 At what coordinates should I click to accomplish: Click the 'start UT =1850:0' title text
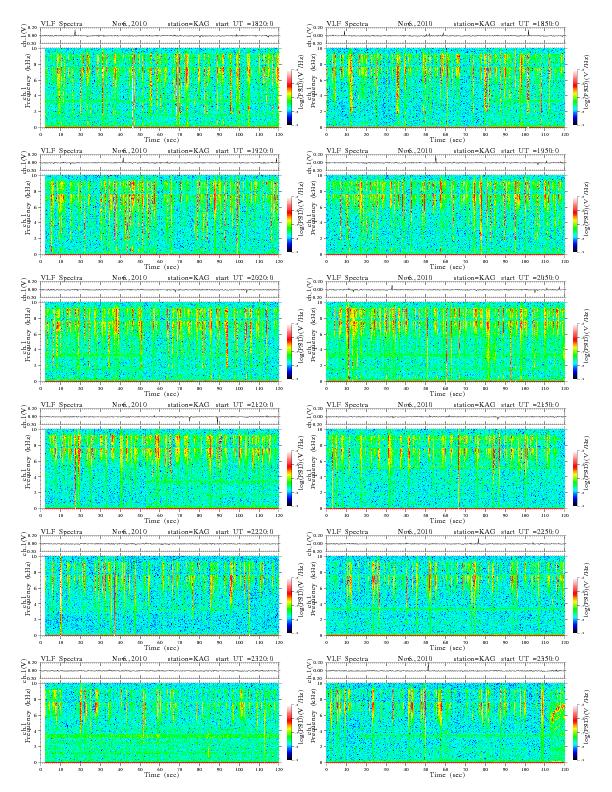pyautogui.click(x=530, y=24)
